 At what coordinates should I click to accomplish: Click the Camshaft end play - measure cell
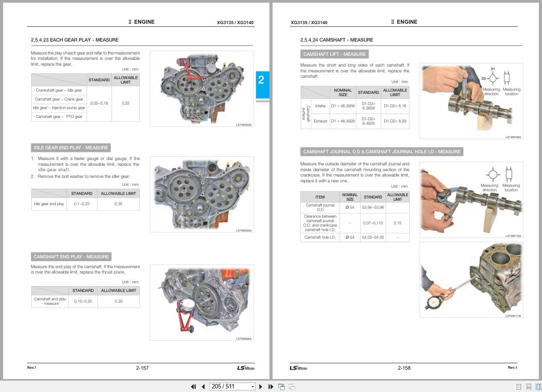[50, 301]
